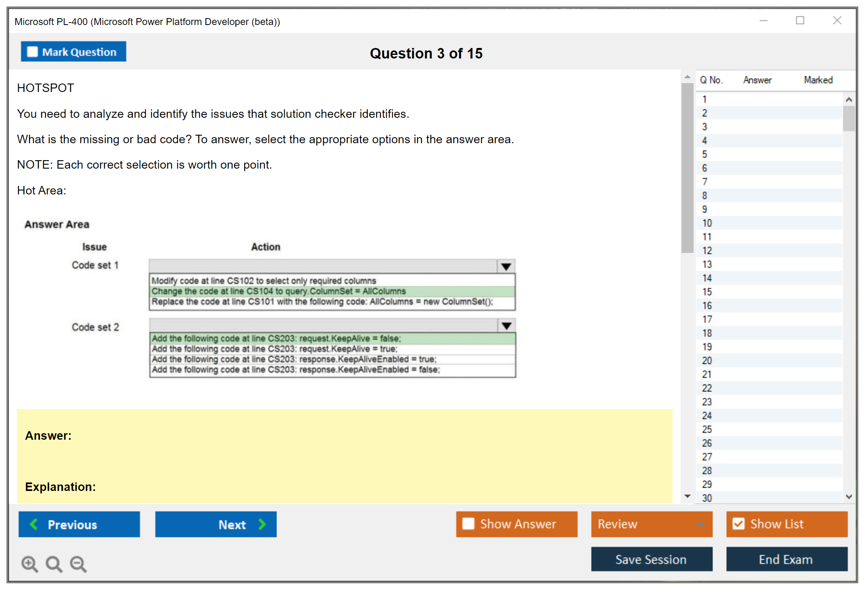Open the Code set 2 dropdown arrow
Screen dimensions: 868x593
(506, 326)
